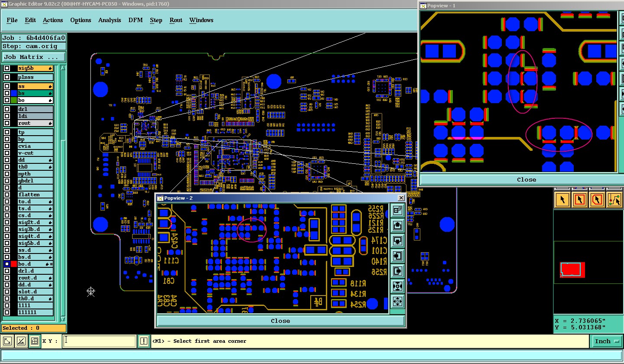Click the Popview-2 pan left icon
The image size is (624, 364).
(397, 256)
